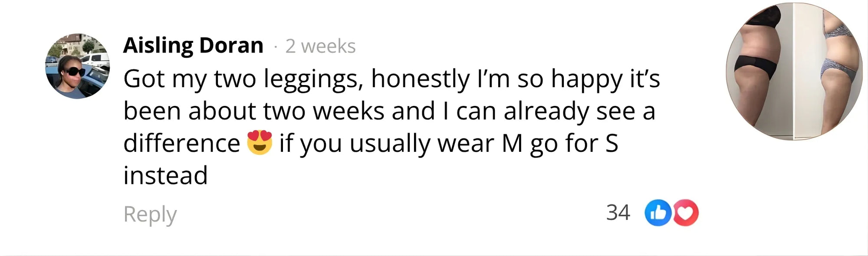Reply to Aisling Doran's comment
This screenshot has width=868, height=256.
tap(150, 213)
